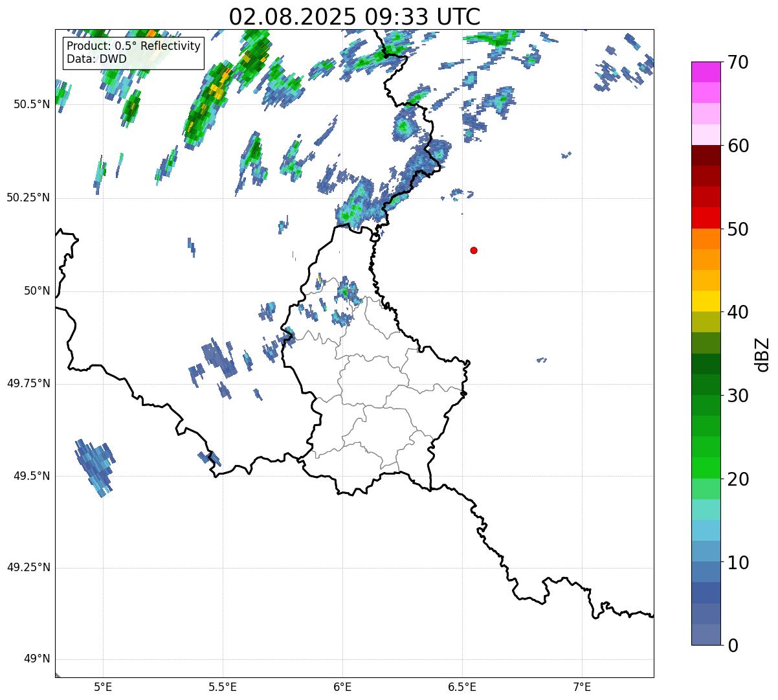Click the 49.25°N latitude label
This screenshot has width=778, height=700.
28,567
